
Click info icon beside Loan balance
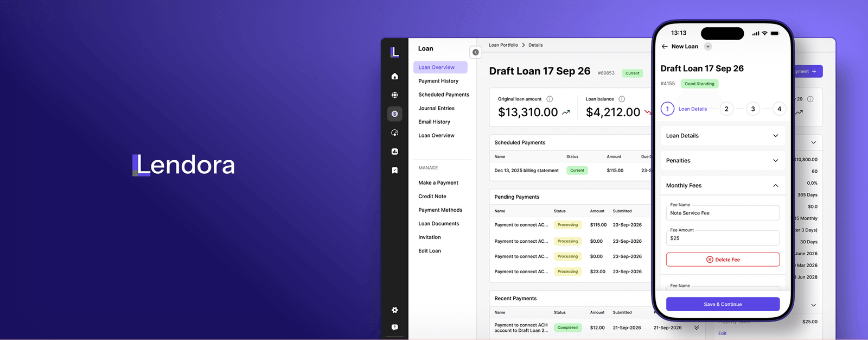[x=622, y=99]
